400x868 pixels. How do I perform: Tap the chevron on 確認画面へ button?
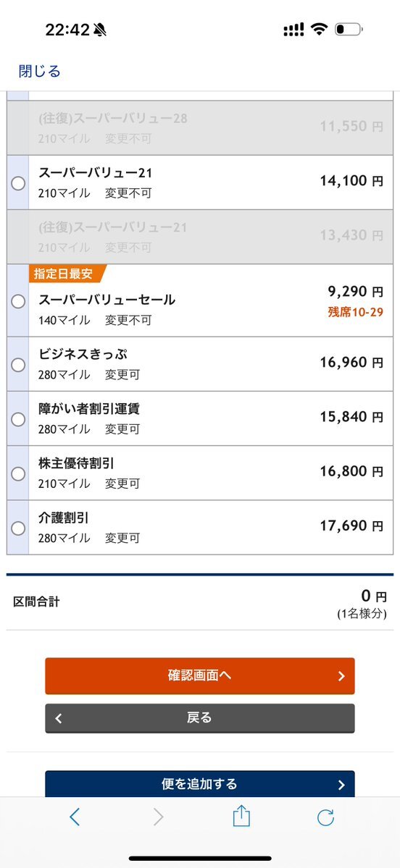pyautogui.click(x=341, y=676)
